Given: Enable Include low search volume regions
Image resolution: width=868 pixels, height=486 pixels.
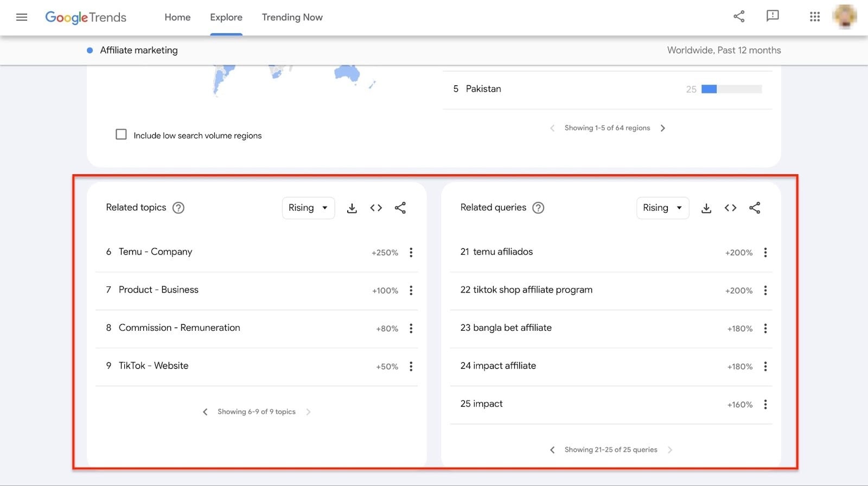Looking at the screenshot, I should [121, 134].
